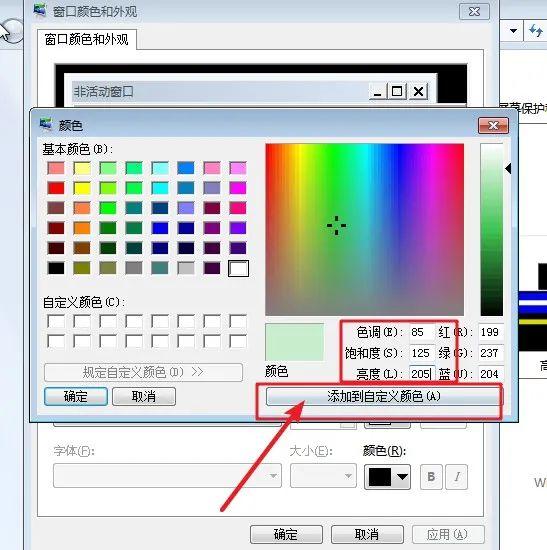Select the first empty custom color slot
This screenshot has height=550, width=547.
click(x=56, y=321)
